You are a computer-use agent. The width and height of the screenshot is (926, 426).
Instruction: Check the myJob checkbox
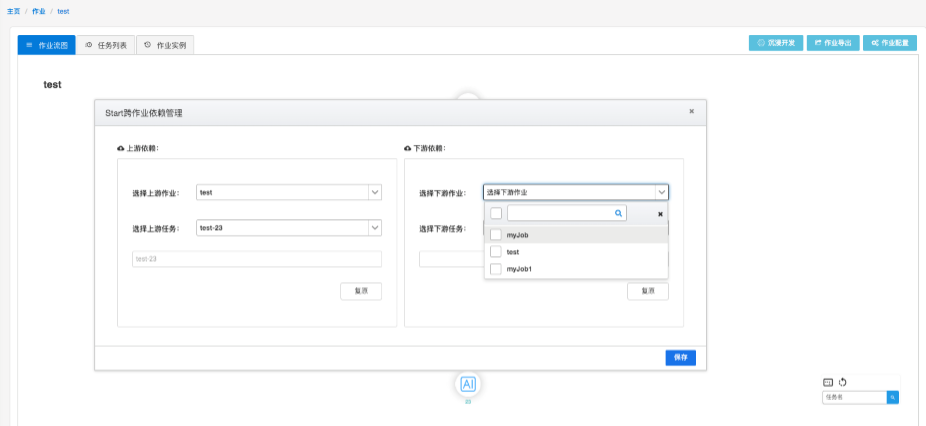tap(496, 235)
